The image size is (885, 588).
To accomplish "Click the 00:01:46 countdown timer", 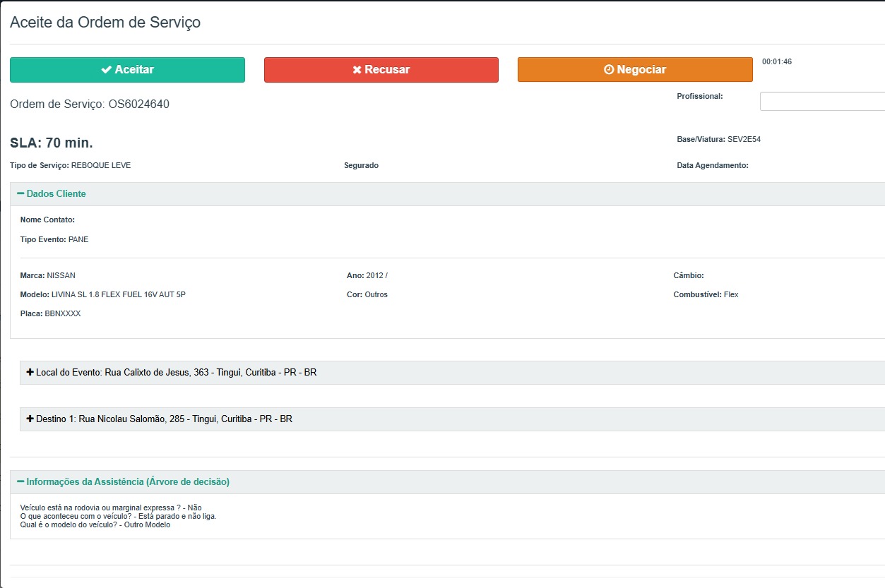I will click(x=776, y=62).
